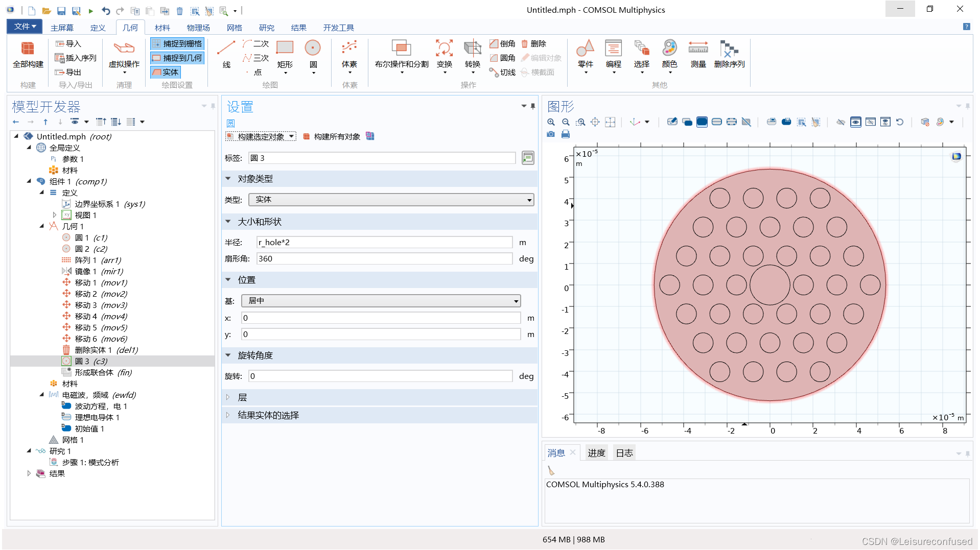Viewport: 980px width, 550px height.
Task: Click the 切线 tangent tool
Action: [503, 73]
